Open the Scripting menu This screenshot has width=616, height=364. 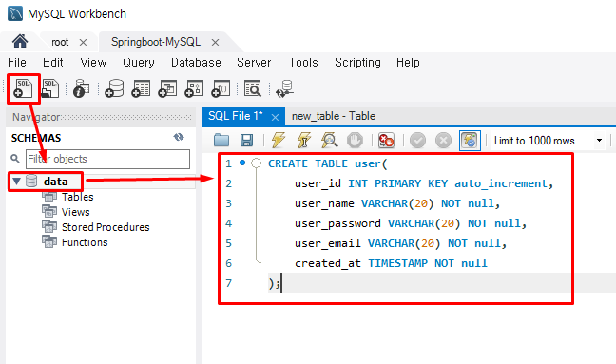point(357,63)
